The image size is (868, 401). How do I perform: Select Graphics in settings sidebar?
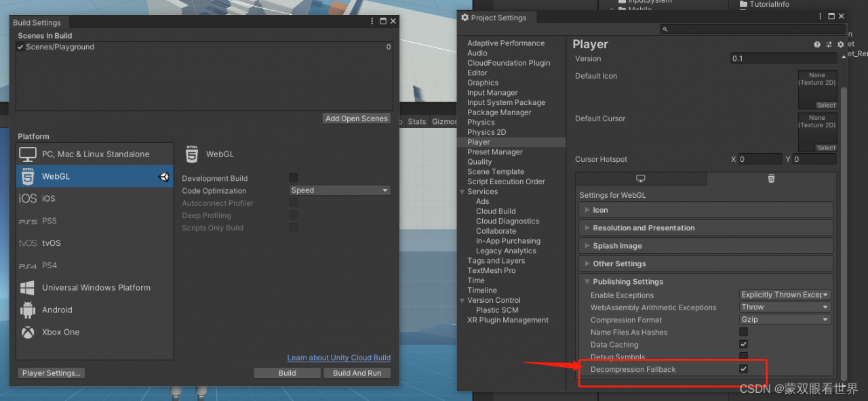(483, 83)
